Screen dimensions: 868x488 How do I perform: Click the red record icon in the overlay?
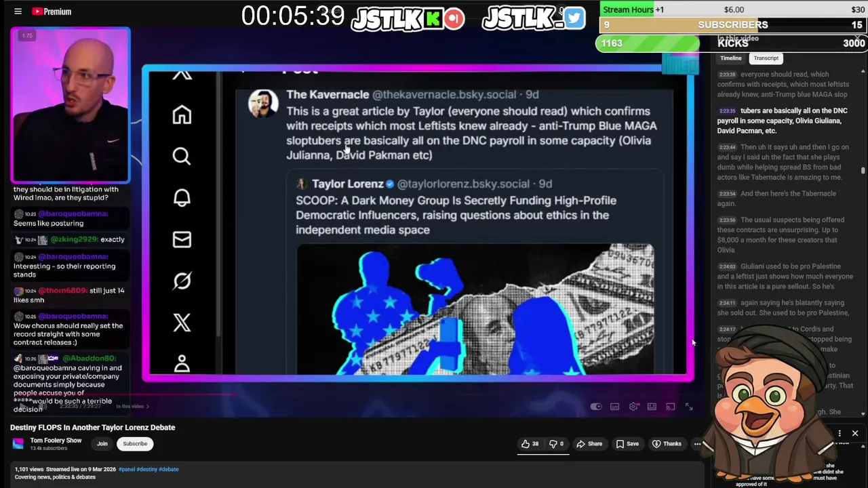[454, 18]
